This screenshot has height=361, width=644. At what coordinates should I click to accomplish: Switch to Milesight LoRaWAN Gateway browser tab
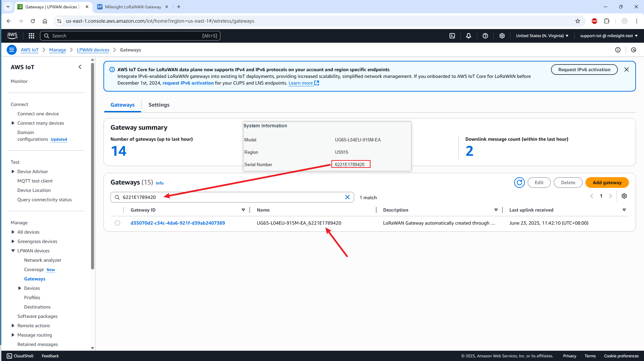click(133, 7)
